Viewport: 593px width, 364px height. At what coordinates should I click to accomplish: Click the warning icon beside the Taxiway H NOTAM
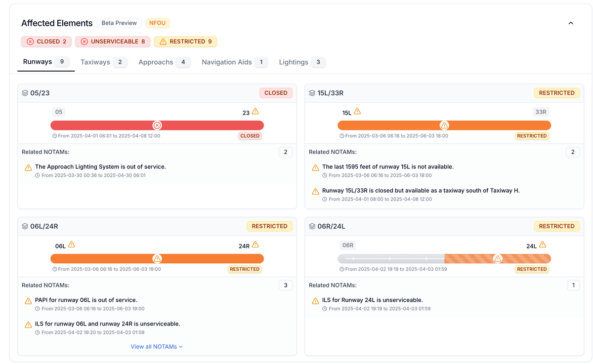pyautogui.click(x=316, y=192)
